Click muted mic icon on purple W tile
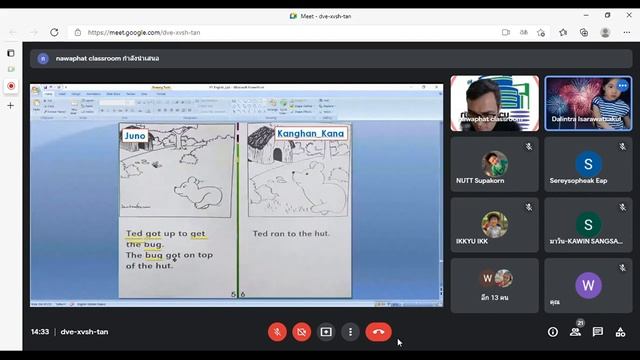Image resolution: width=640 pixels, height=360 pixels. point(622,268)
